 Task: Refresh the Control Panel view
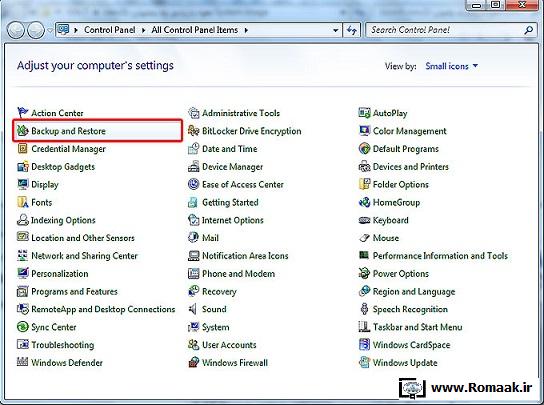tap(352, 30)
